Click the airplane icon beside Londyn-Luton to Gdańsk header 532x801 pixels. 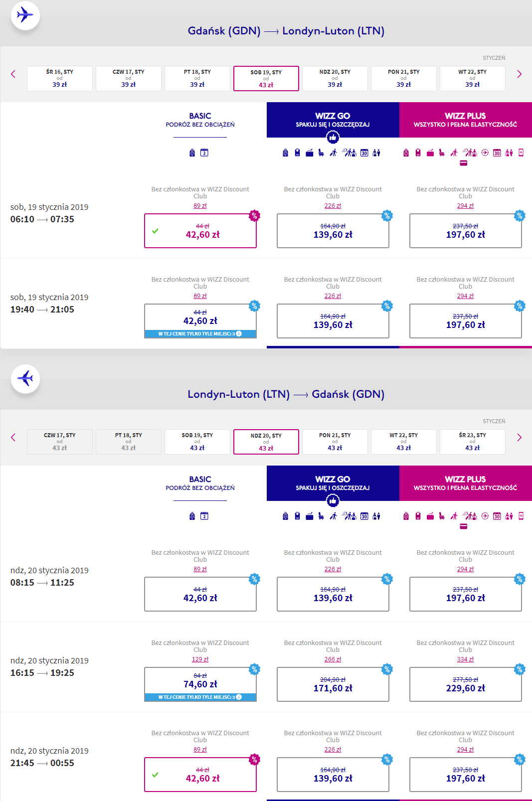tap(25, 379)
